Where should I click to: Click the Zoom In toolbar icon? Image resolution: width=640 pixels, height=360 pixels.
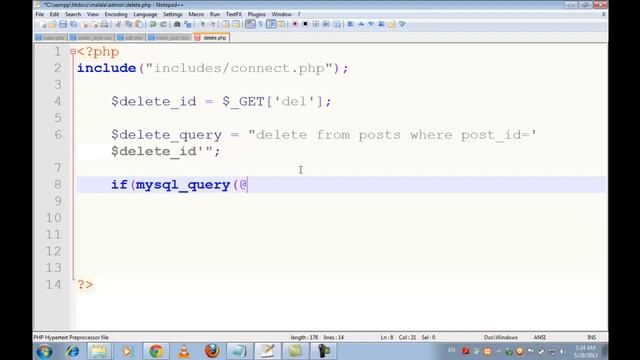203,24
